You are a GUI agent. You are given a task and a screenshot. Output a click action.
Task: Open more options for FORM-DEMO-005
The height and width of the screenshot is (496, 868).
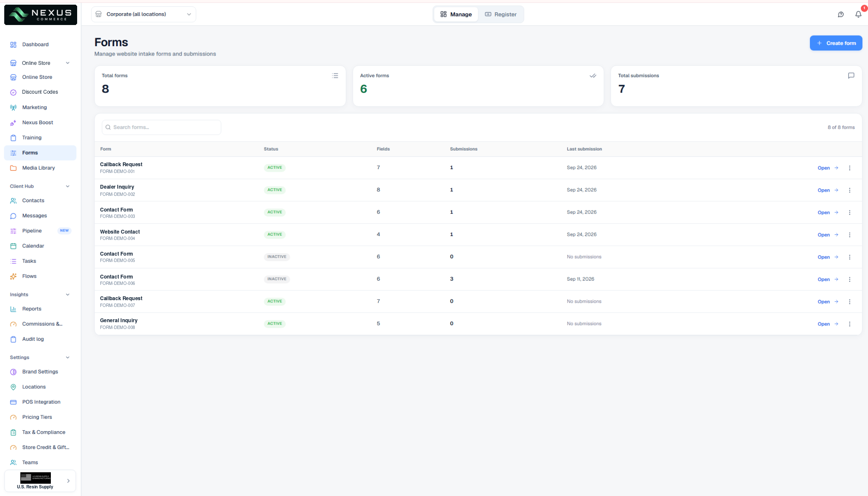[x=850, y=257]
